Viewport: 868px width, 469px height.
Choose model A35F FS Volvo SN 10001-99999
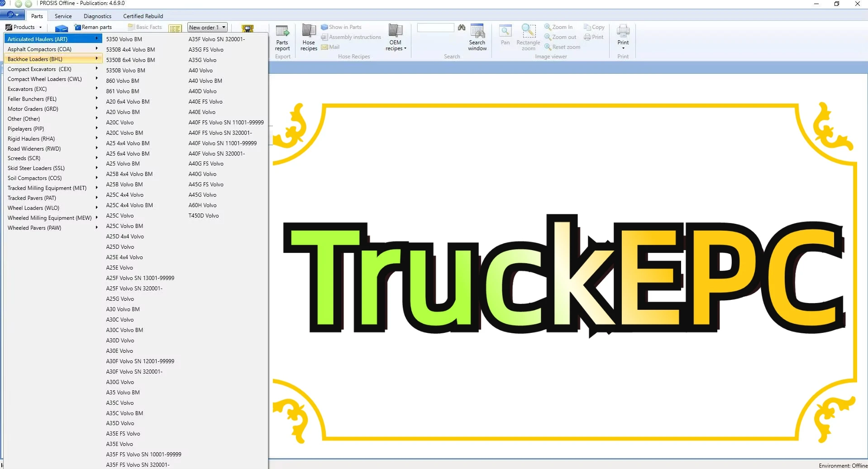(x=143, y=454)
